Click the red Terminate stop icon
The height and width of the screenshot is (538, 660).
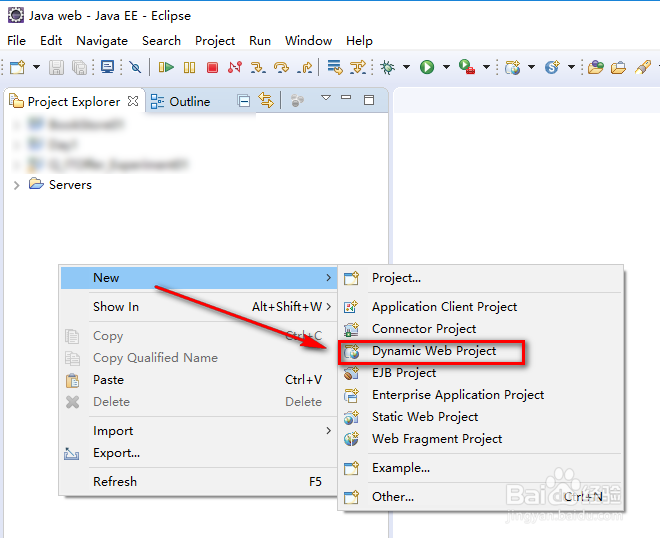212,67
